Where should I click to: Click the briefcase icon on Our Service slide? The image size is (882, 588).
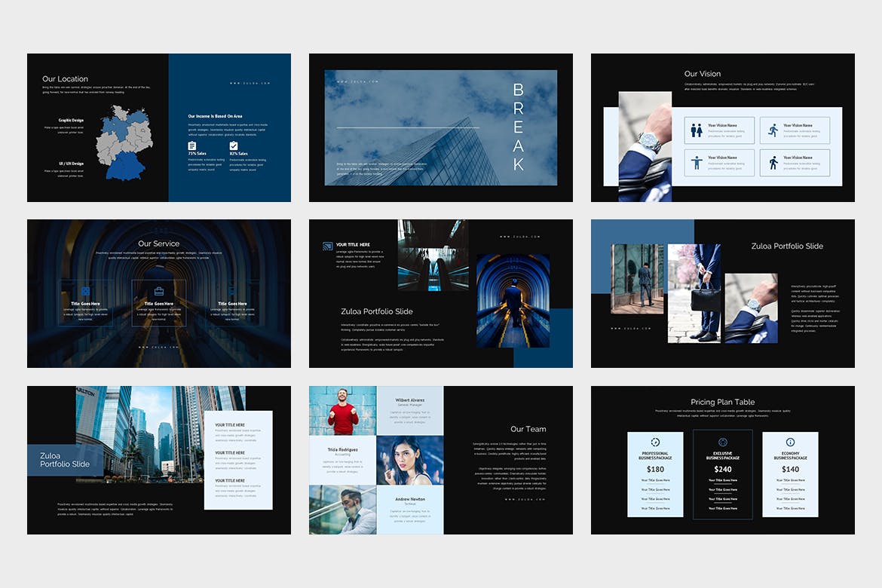click(x=159, y=291)
